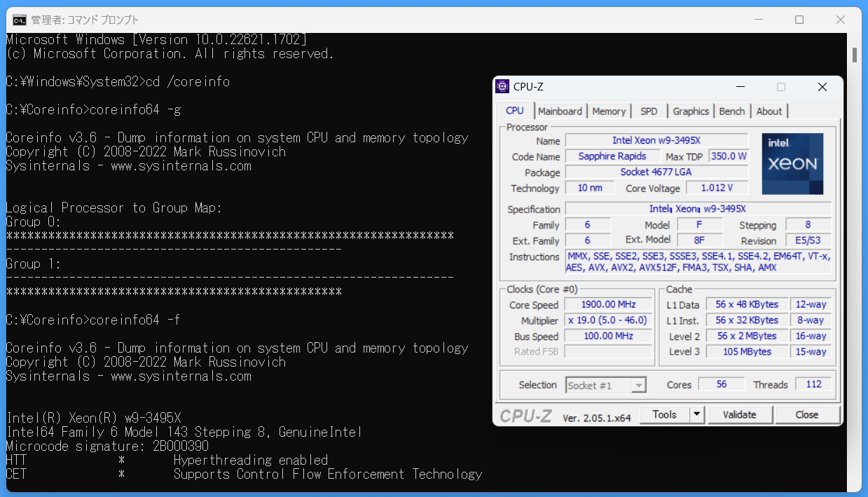
Task: Click the Threads value 112
Action: [813, 384]
